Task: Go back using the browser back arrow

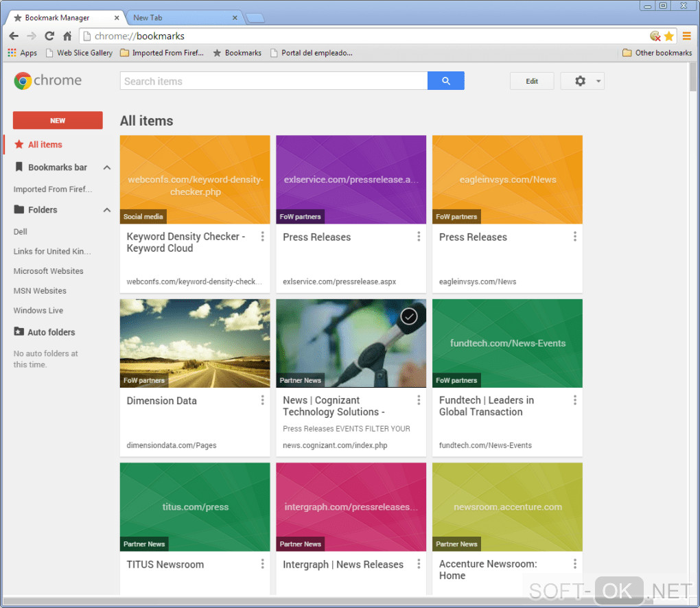Action: [14, 36]
